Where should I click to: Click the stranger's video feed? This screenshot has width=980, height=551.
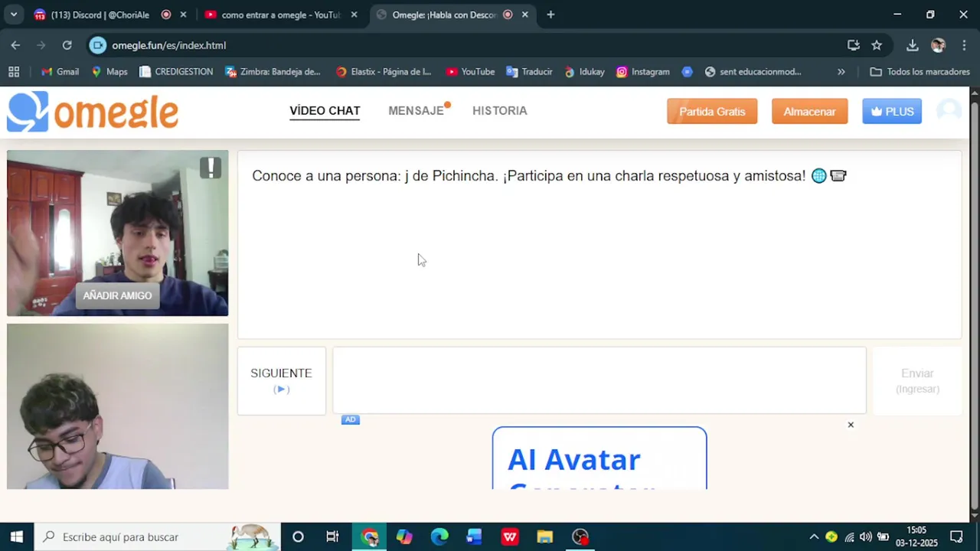coord(117,233)
